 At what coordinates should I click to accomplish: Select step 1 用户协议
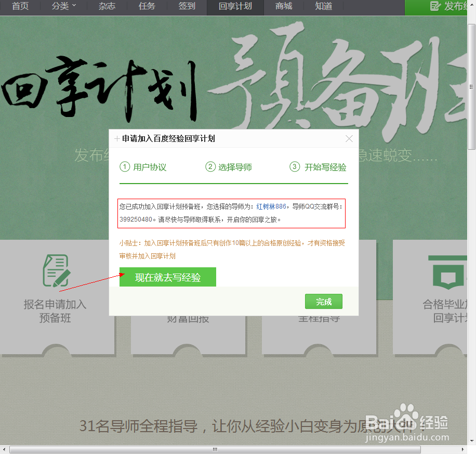coord(143,167)
